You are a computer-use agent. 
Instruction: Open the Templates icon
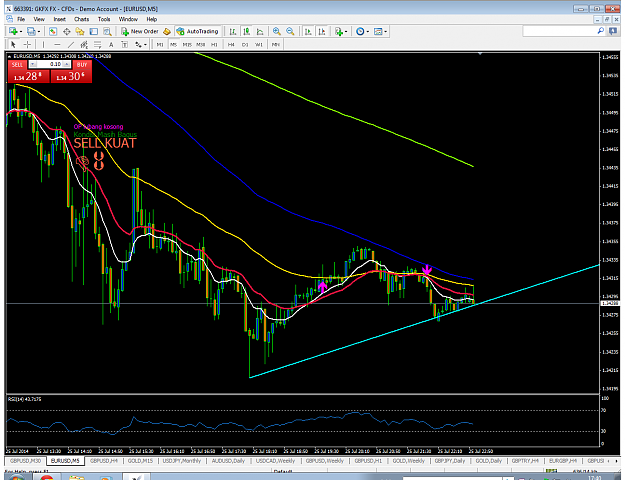click(x=378, y=31)
